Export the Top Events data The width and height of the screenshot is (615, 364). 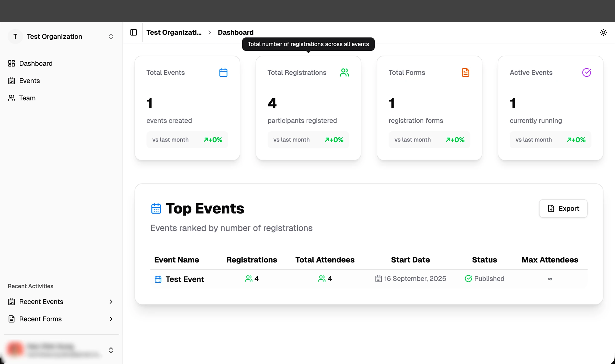pyautogui.click(x=563, y=208)
